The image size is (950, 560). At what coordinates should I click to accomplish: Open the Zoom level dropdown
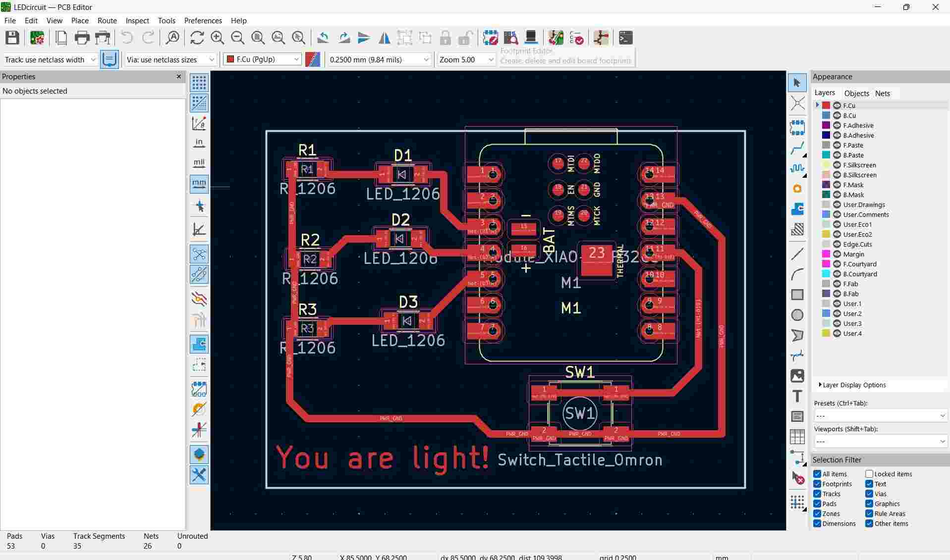point(490,59)
